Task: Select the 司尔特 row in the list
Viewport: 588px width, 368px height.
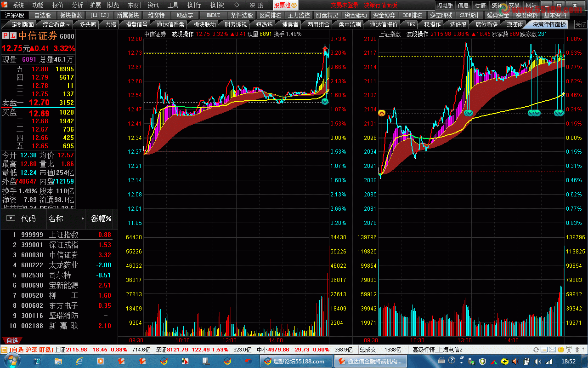Action: 59,275
